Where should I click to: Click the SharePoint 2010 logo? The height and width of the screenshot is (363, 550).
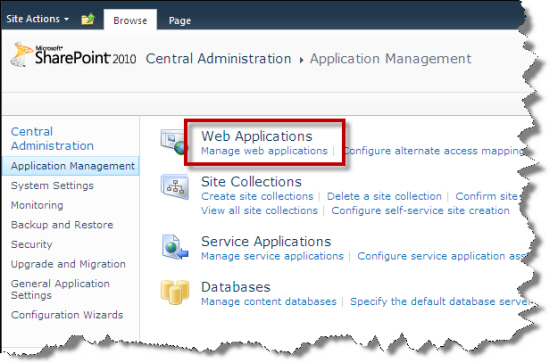tap(73, 55)
